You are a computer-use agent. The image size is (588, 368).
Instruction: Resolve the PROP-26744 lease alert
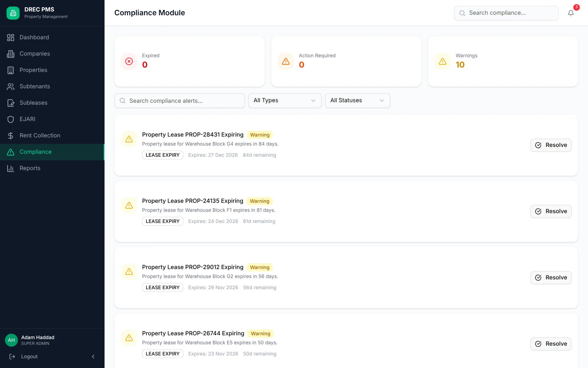pyautogui.click(x=551, y=344)
